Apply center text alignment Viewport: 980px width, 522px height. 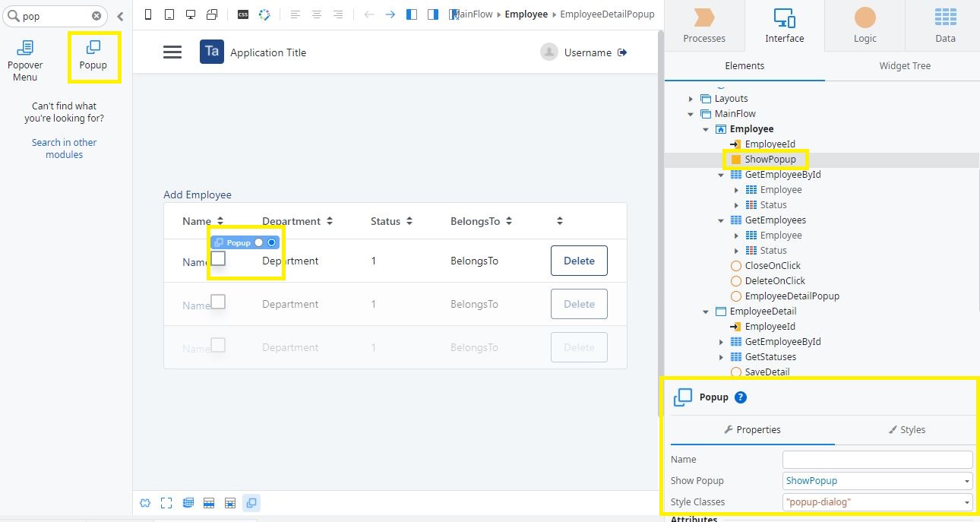tap(315, 14)
